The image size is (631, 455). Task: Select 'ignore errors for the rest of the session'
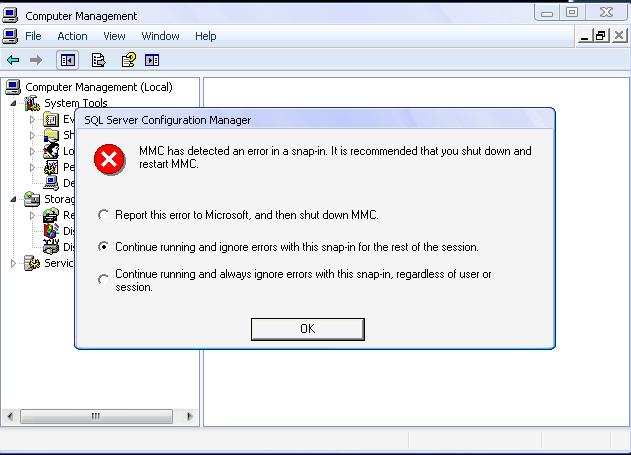pyautogui.click(x=103, y=247)
